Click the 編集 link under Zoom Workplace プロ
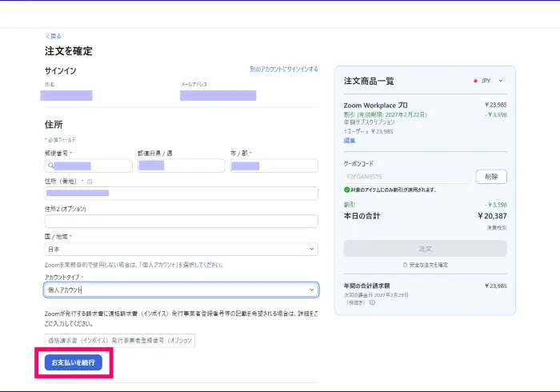Image resolution: width=560 pixels, height=392 pixels. pos(350,141)
